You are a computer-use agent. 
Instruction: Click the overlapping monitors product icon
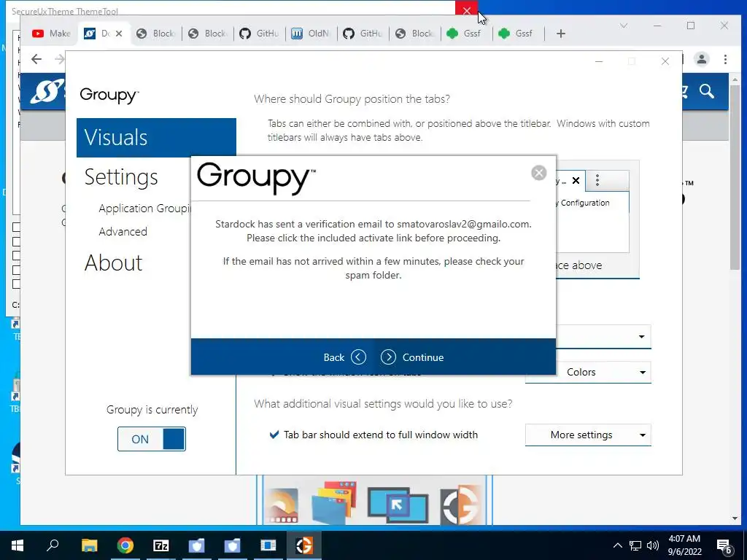(x=398, y=505)
